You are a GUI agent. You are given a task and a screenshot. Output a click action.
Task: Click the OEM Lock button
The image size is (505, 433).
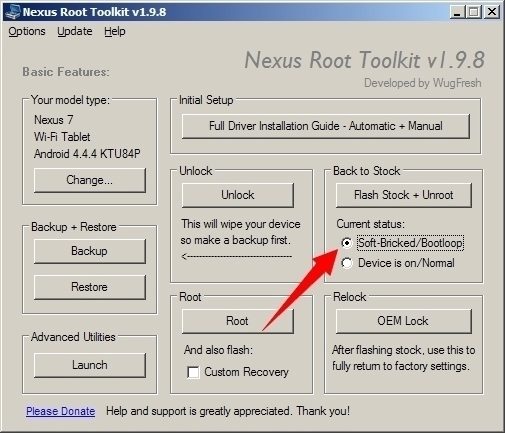(404, 321)
